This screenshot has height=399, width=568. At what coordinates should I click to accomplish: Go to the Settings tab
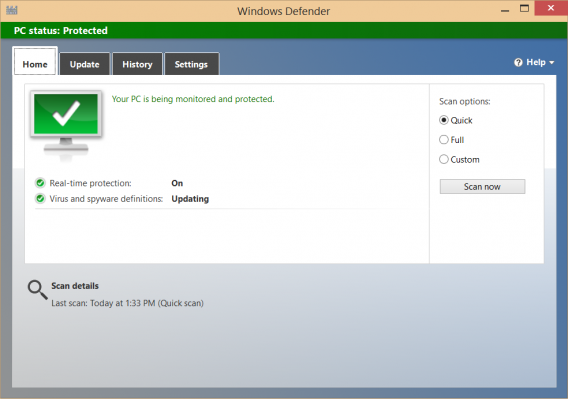tap(191, 64)
